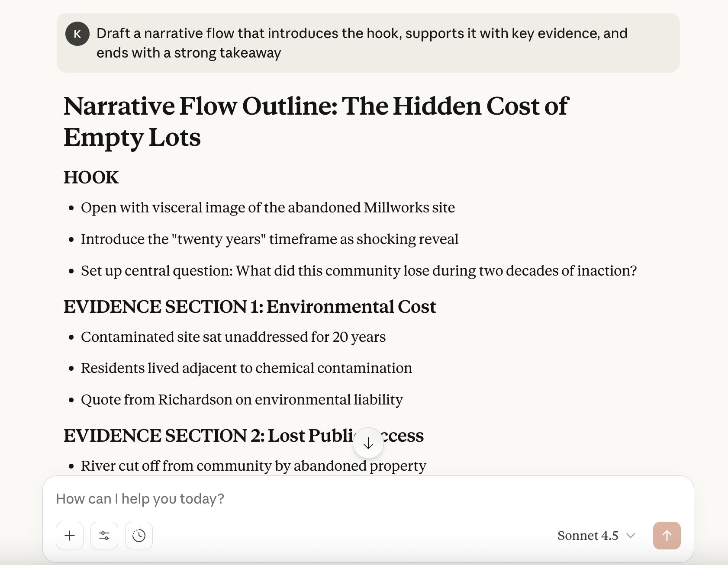728x565 pixels.
Task: Focus the 'How can I help you today?' input
Action: pos(303,499)
